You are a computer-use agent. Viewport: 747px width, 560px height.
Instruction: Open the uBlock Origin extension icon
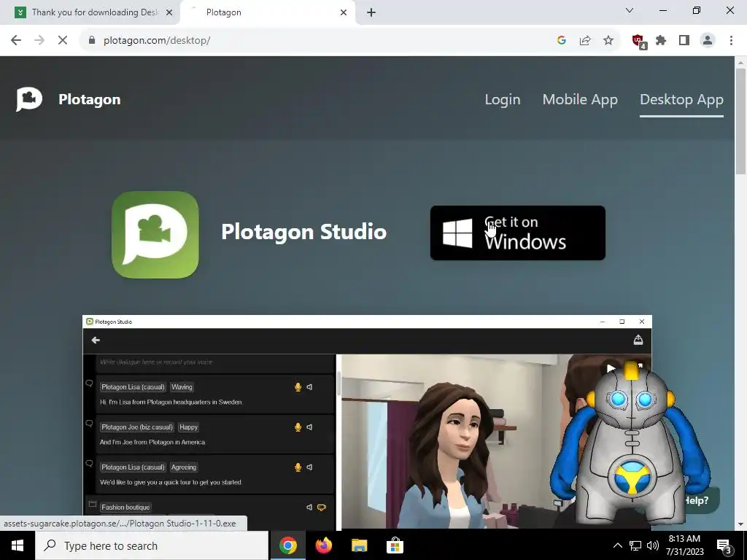tap(639, 42)
